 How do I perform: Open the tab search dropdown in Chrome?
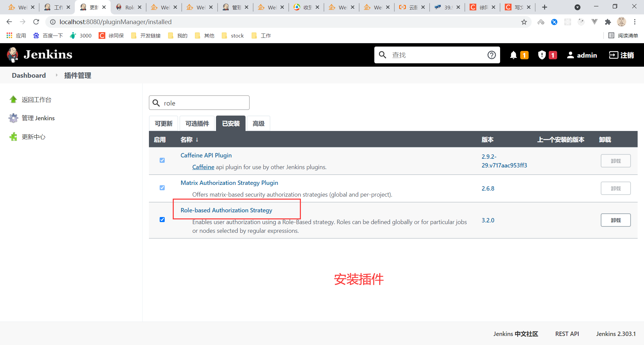point(577,7)
